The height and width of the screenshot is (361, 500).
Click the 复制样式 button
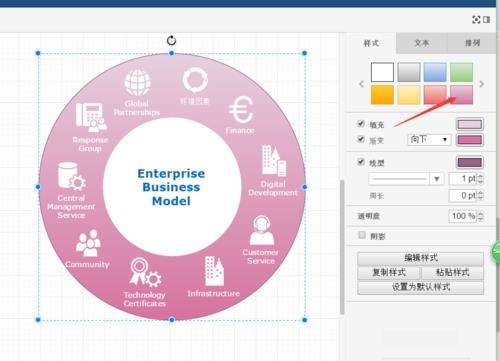[389, 273]
